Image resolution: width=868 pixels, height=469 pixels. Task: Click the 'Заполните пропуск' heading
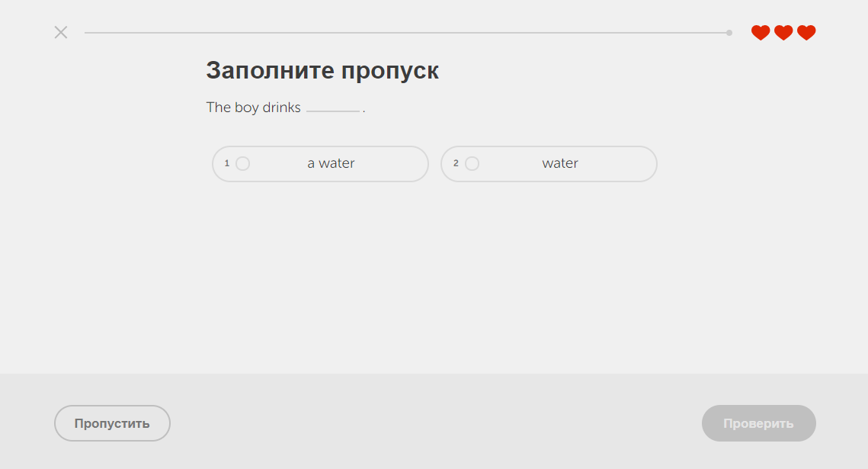pos(321,70)
